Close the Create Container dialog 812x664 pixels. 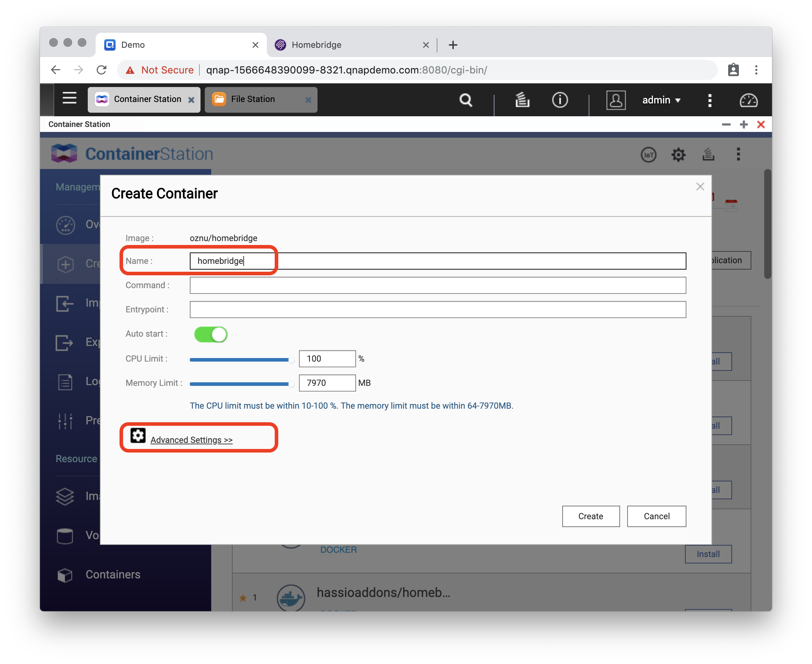pyautogui.click(x=700, y=187)
